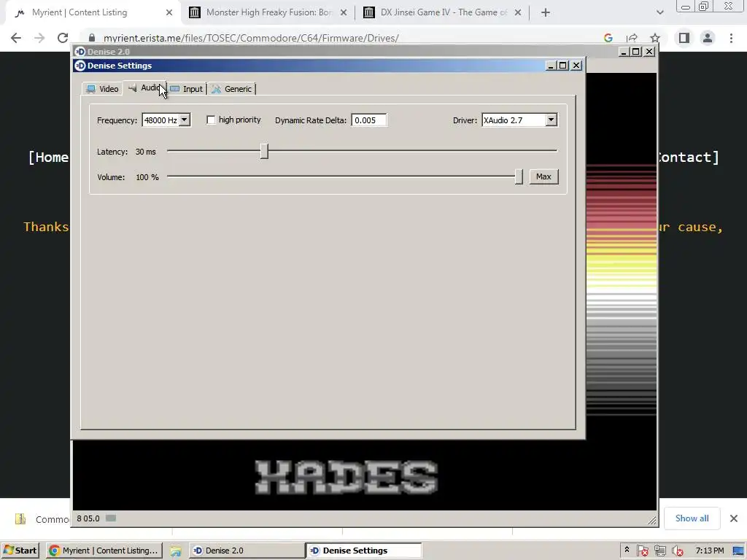Expand the tab search chevron
Screen dimensions: 747x560
point(659,13)
